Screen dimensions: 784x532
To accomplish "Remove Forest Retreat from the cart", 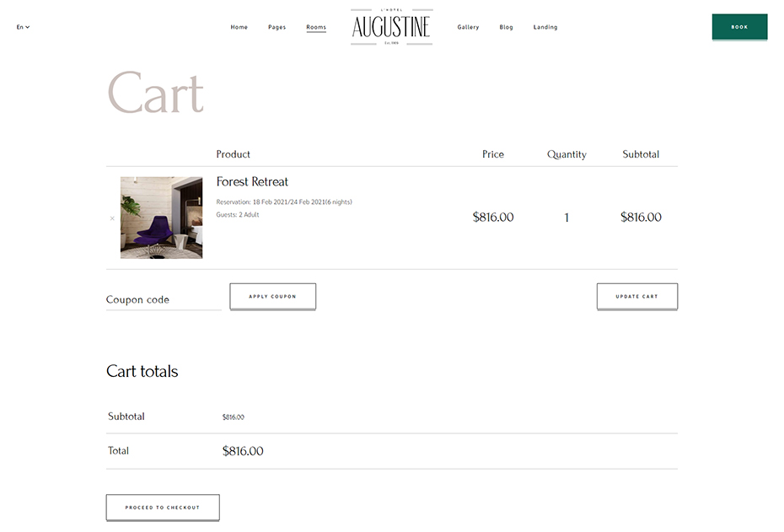I will tap(112, 218).
